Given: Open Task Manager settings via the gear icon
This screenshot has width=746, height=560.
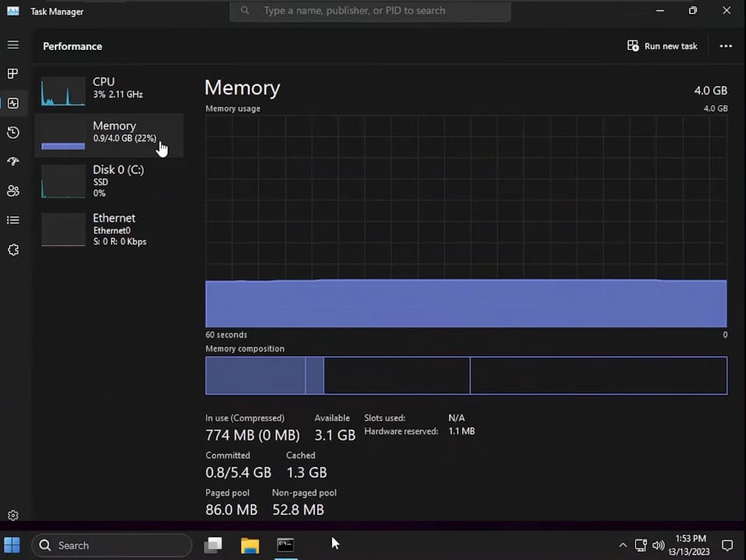Looking at the screenshot, I should point(12,515).
